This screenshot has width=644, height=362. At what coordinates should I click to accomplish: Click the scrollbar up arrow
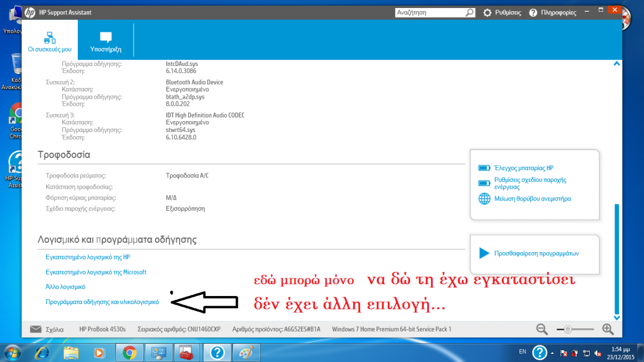point(617,63)
